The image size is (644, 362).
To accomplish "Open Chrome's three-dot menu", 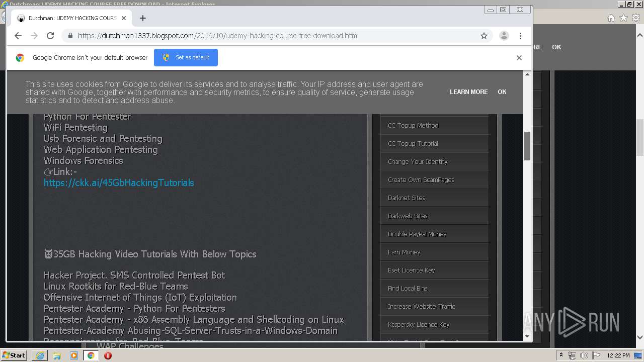I will tap(520, 36).
